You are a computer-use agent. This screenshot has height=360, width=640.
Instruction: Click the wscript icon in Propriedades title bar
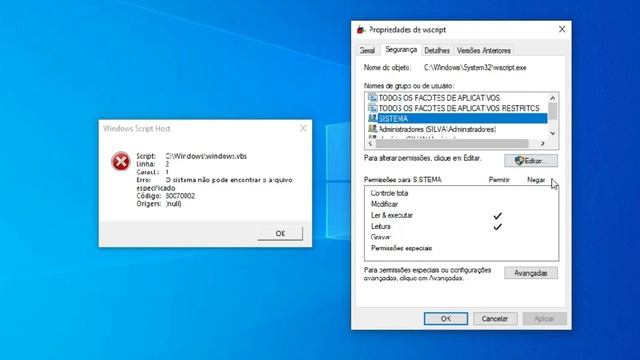360,30
